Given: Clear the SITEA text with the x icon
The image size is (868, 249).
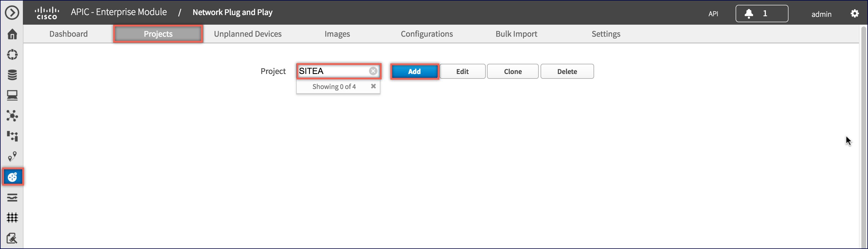Looking at the screenshot, I should (x=373, y=71).
